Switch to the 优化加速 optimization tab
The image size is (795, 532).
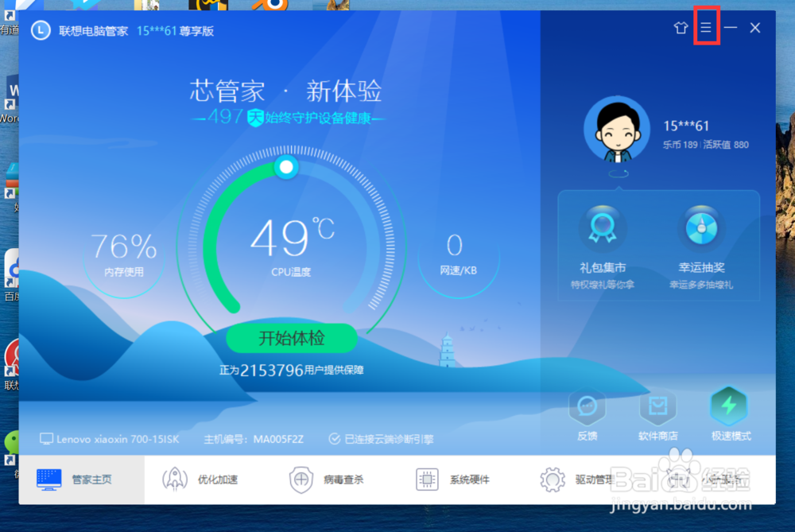click(200, 480)
